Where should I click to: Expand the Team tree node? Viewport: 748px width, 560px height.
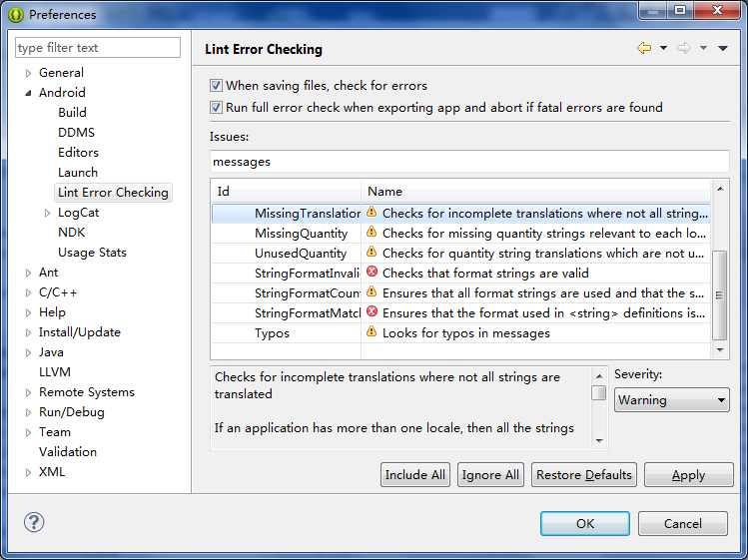[28, 432]
